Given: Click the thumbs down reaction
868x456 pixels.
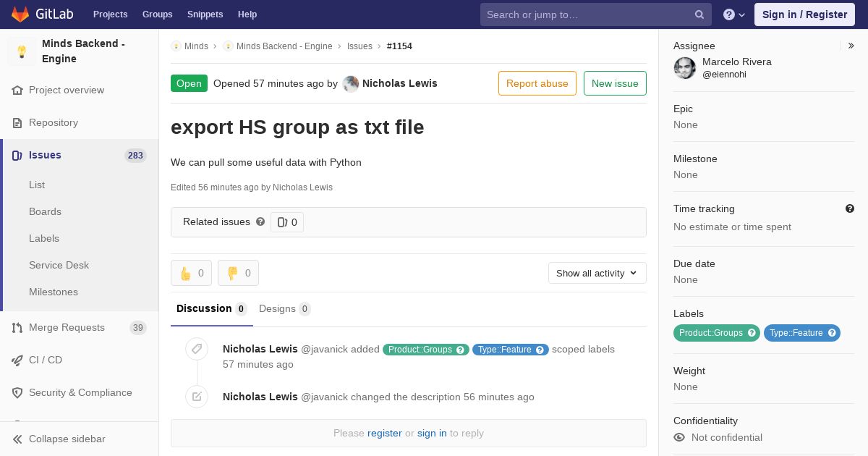Looking at the screenshot, I should 238,273.
